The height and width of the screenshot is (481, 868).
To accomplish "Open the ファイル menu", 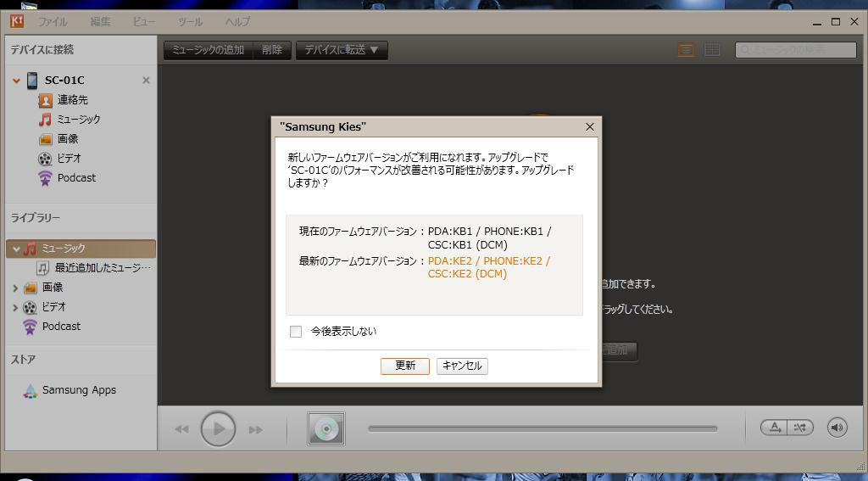I will coord(53,21).
